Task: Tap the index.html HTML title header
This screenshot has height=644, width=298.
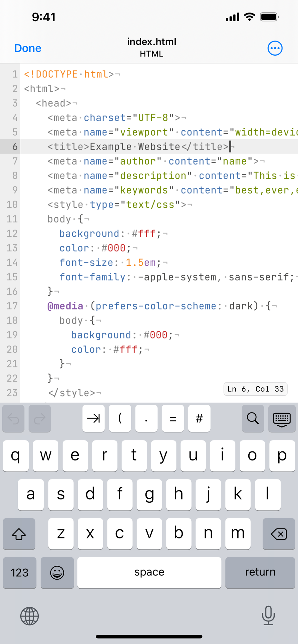Action: point(152,47)
